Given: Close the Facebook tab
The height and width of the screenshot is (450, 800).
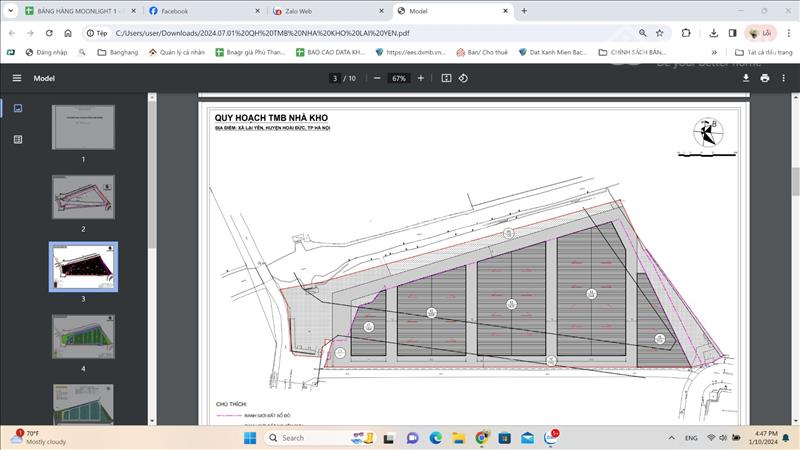Looking at the screenshot, I should pyautogui.click(x=258, y=11).
